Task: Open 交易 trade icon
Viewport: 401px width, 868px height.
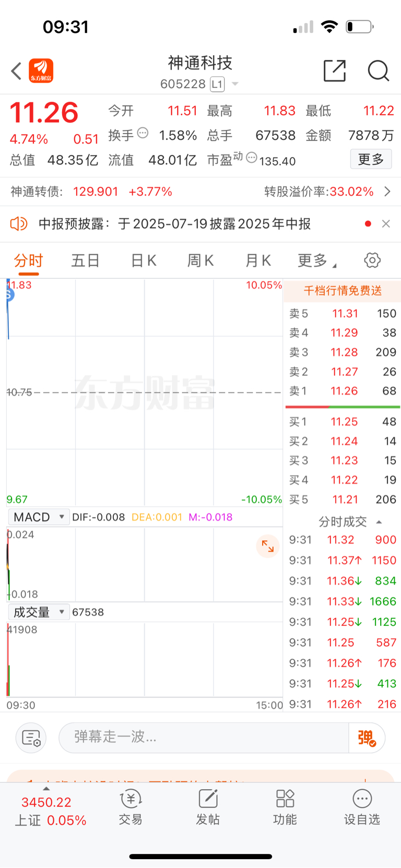Action: point(131,807)
